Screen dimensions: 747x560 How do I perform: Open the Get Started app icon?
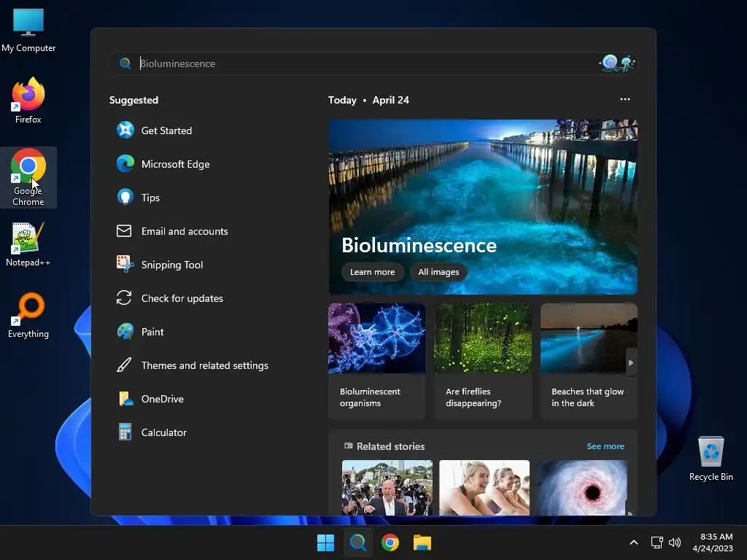click(125, 130)
